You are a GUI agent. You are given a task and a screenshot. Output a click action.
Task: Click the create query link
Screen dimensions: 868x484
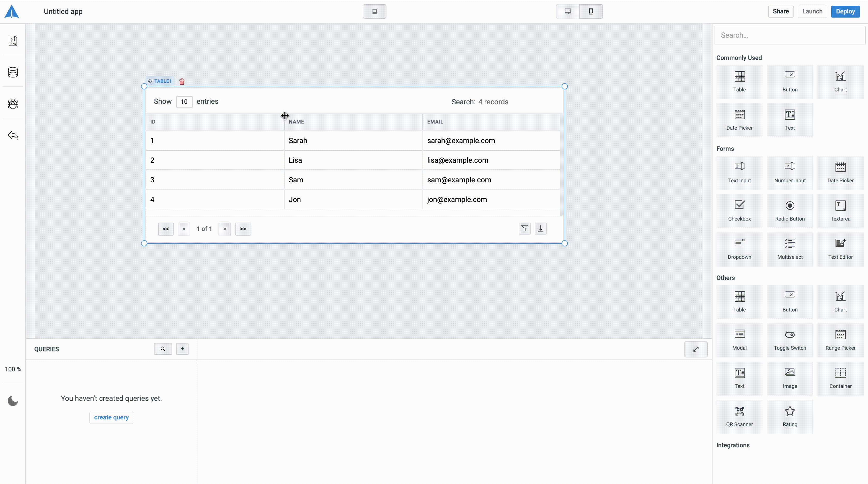[111, 417]
